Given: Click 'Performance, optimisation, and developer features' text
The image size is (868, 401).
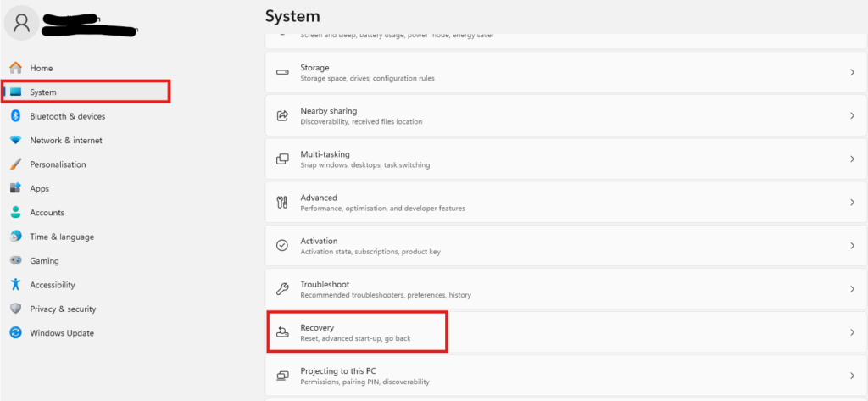Looking at the screenshot, I should (x=383, y=209).
